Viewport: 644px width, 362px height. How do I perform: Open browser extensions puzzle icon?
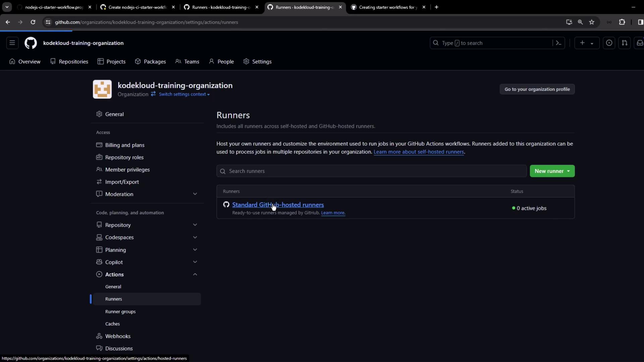[622, 22]
